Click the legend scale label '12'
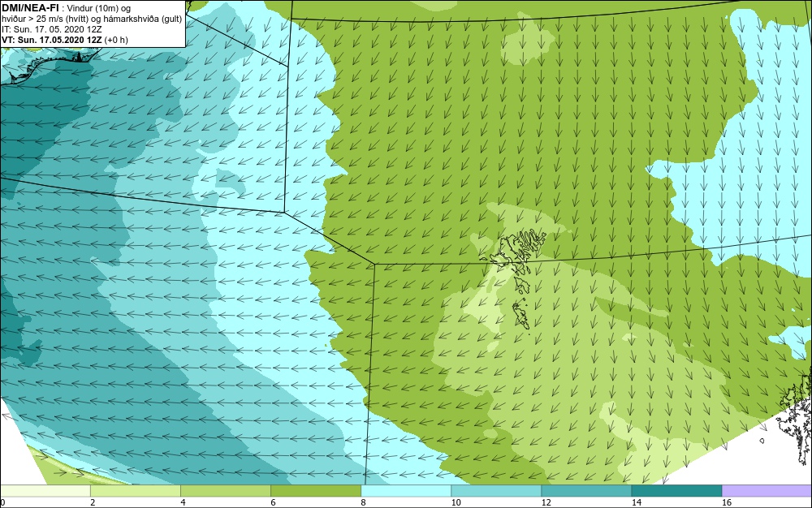812x508 pixels. point(546,502)
